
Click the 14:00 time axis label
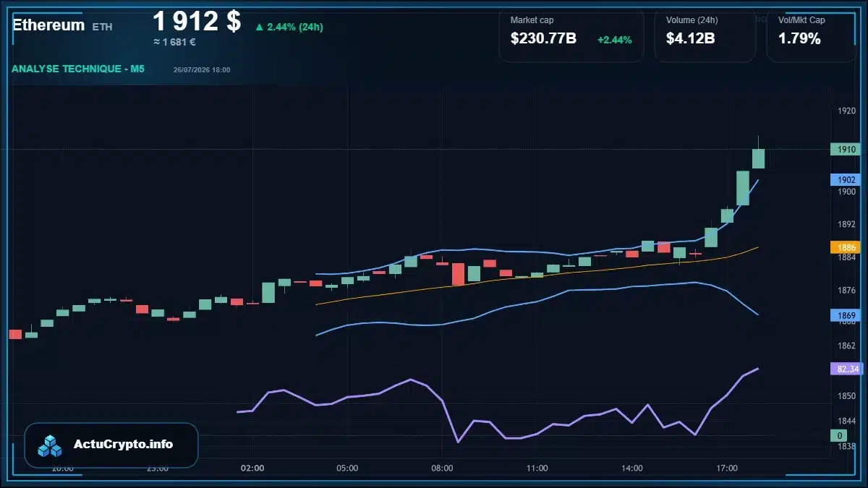[631, 468]
